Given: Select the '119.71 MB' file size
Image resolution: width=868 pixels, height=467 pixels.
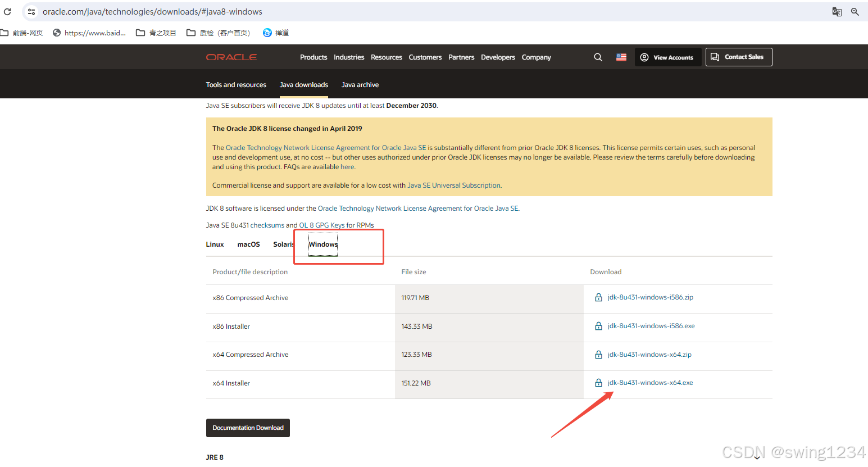Looking at the screenshot, I should pyautogui.click(x=415, y=298).
